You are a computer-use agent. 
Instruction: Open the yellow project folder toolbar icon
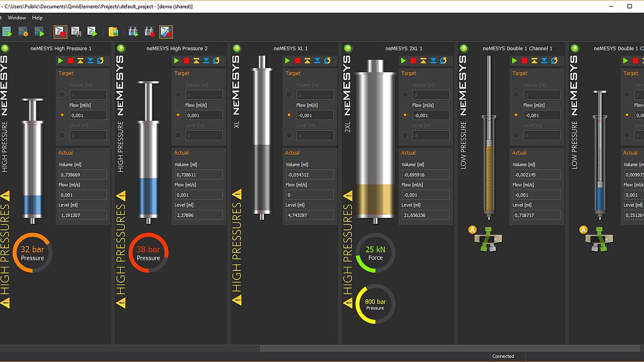tap(113, 32)
